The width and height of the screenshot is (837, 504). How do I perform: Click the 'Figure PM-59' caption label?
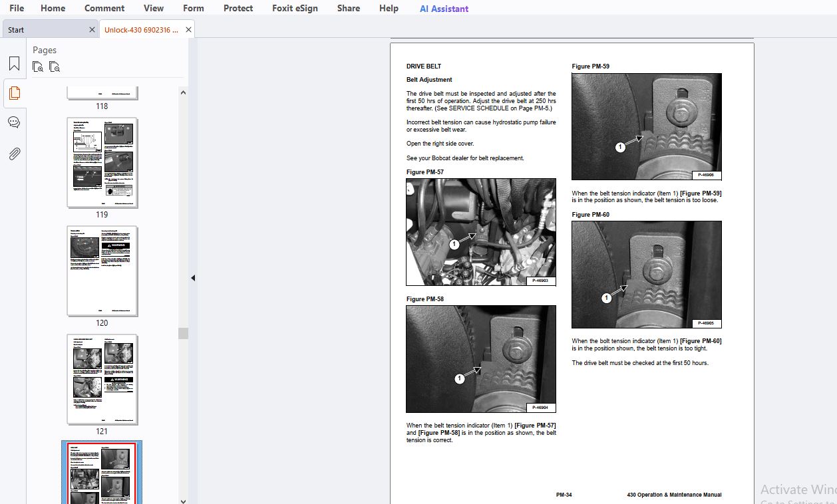pos(591,66)
